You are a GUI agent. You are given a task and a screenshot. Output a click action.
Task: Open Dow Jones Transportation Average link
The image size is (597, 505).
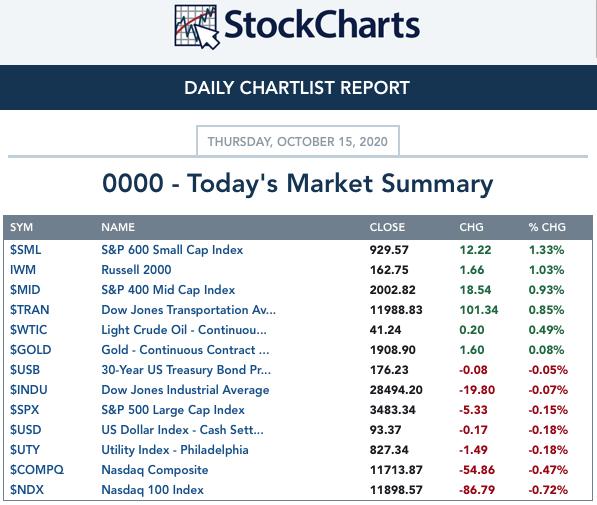point(188,310)
